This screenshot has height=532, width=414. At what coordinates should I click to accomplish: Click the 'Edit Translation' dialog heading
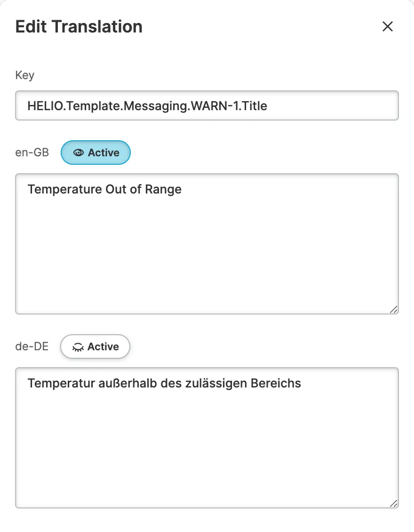click(x=79, y=26)
